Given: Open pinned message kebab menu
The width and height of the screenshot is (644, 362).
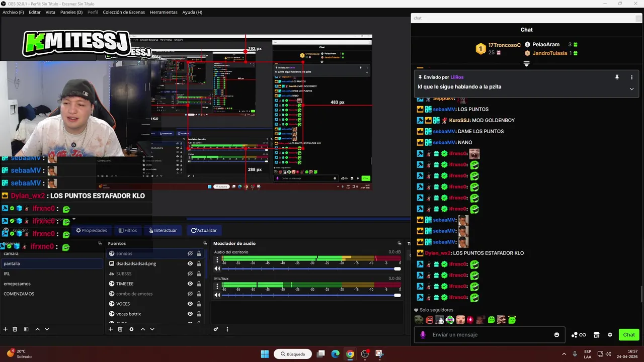Looking at the screenshot, I should [631, 77].
